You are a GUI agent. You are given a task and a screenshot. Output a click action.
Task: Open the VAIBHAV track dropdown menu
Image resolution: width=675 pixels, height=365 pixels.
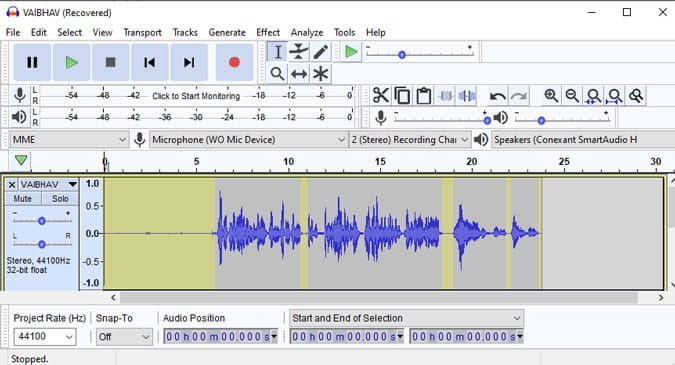72,185
